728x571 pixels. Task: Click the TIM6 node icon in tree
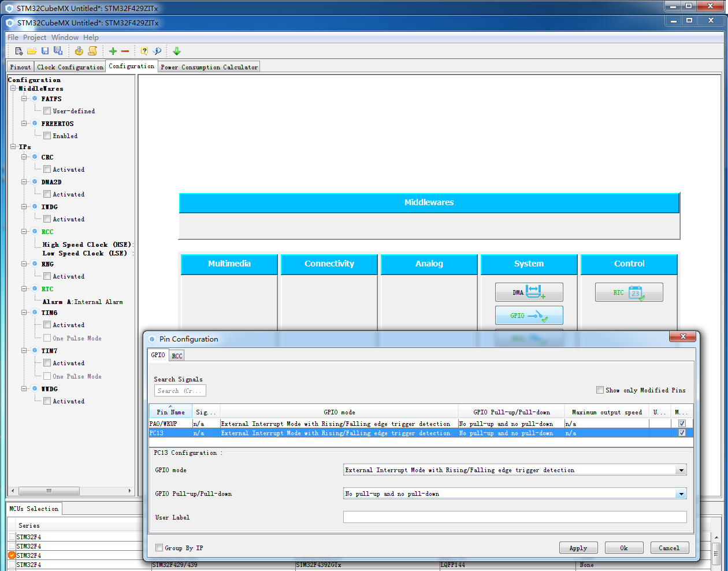click(35, 313)
